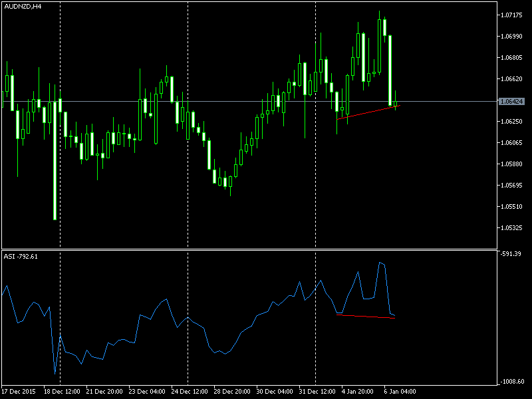Click the 1.06805 price axis label
Image resolution: width=532 pixels, height=399 pixels.
511,58
